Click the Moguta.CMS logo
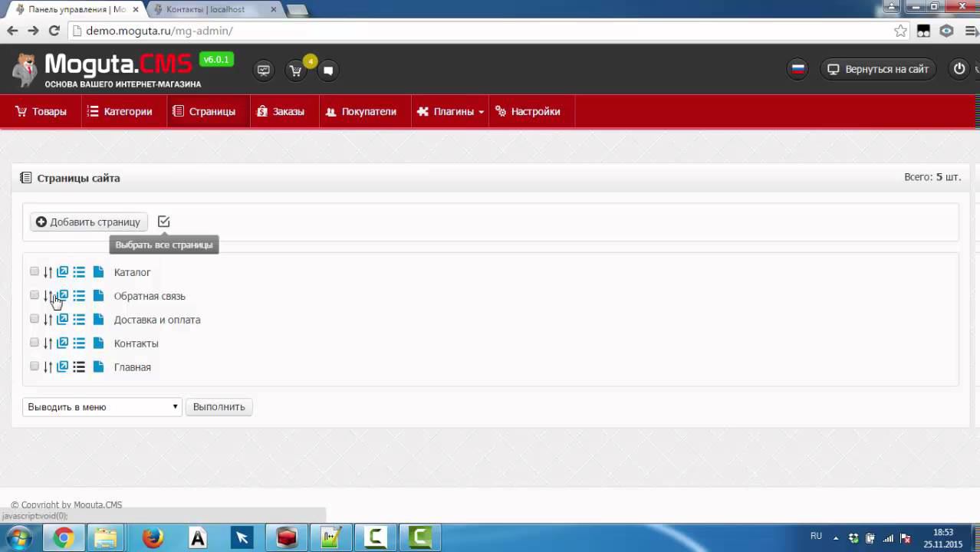The height and width of the screenshot is (552, 980). point(107,70)
